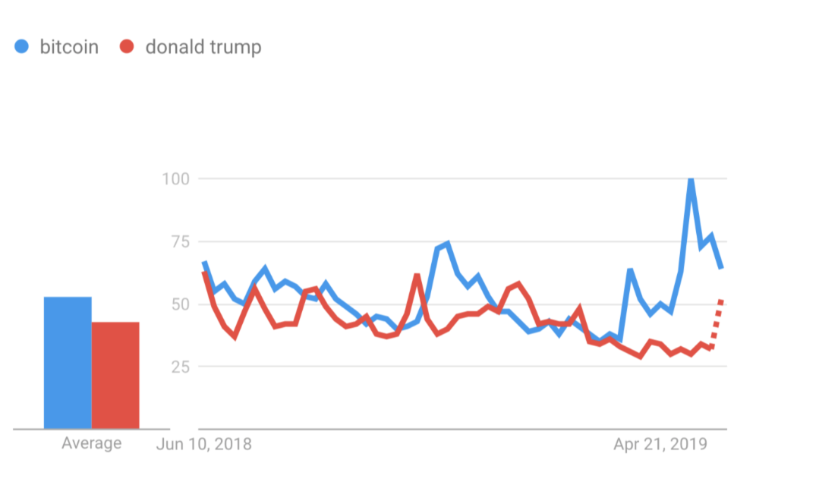
Task: Click the 25 y-axis label
Action: [179, 367]
